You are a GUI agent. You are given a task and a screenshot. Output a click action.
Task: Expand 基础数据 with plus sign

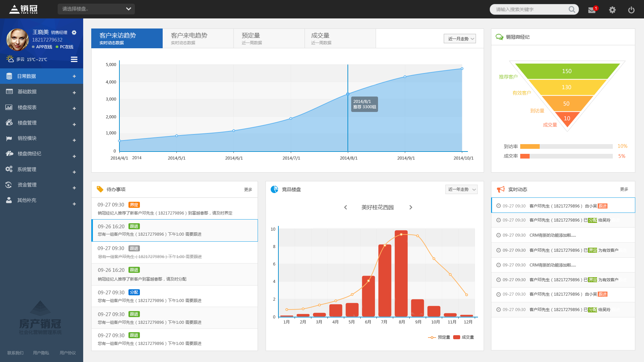74,93
